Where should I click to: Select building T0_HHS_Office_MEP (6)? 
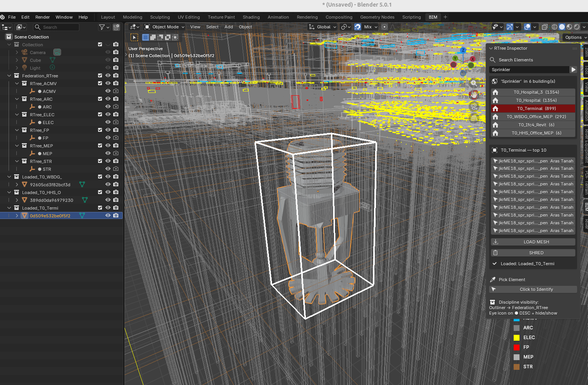click(x=533, y=133)
